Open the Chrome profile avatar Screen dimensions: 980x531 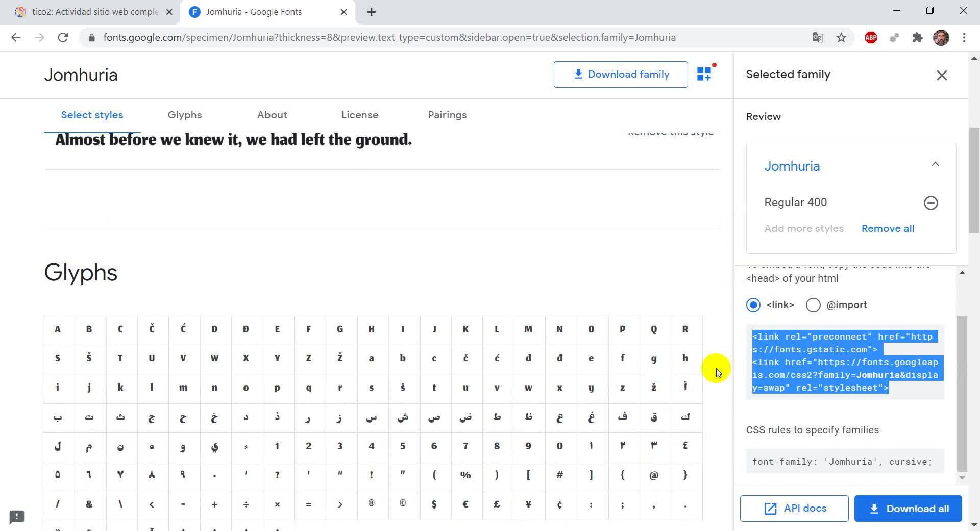click(x=941, y=37)
